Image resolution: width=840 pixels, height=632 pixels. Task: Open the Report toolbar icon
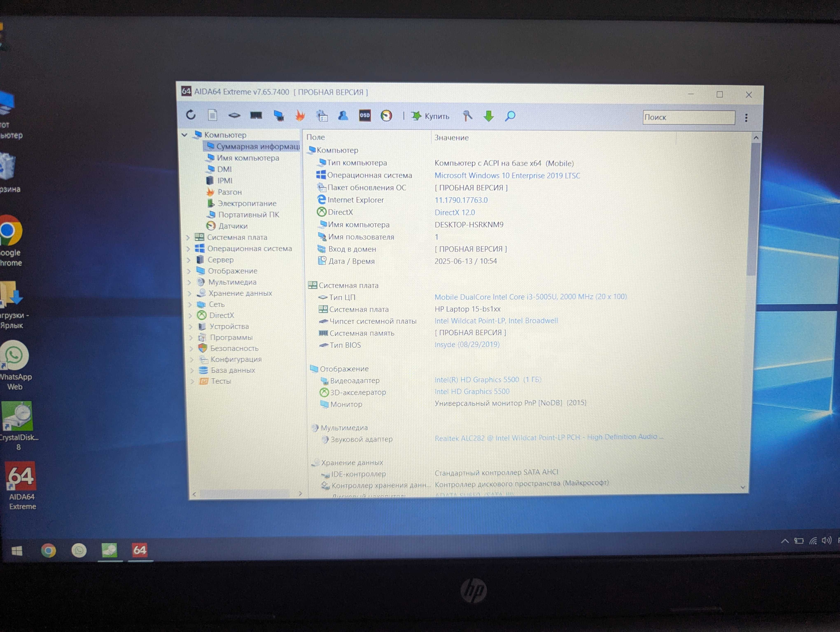(x=213, y=115)
